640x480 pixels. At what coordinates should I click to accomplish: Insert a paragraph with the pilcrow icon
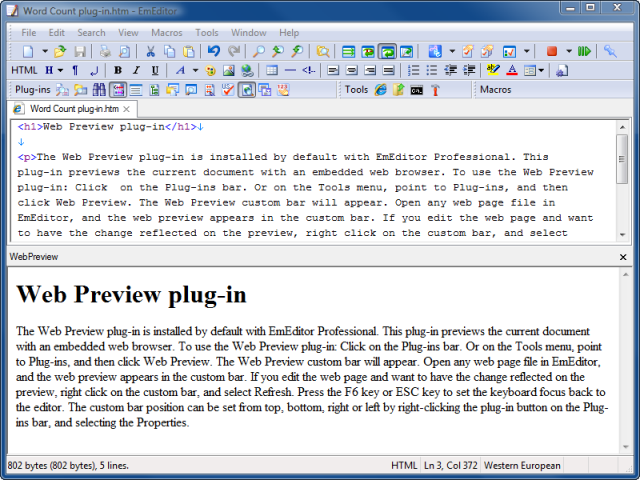click(75, 71)
